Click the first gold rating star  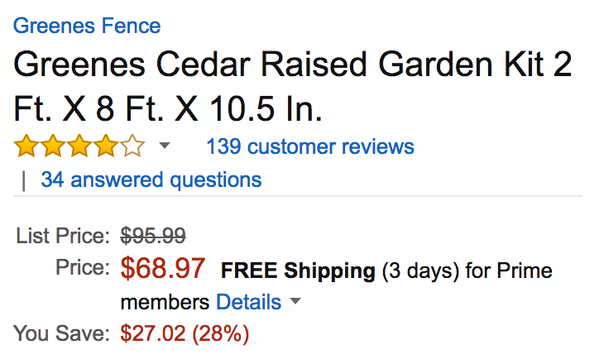26,148
